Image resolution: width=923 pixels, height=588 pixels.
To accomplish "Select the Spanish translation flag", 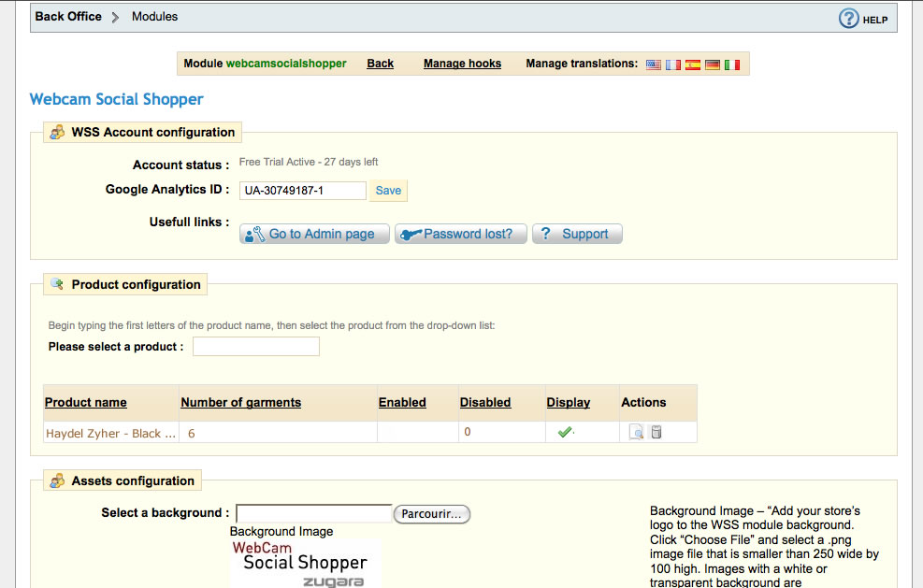I will [x=693, y=65].
